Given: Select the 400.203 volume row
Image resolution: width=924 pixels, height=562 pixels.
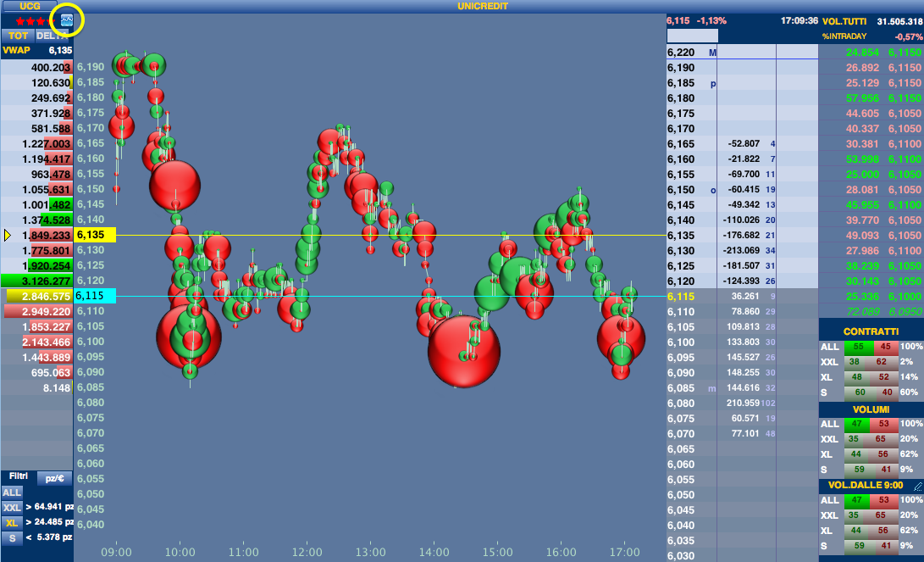Looking at the screenshot, I should pyautogui.click(x=36, y=67).
